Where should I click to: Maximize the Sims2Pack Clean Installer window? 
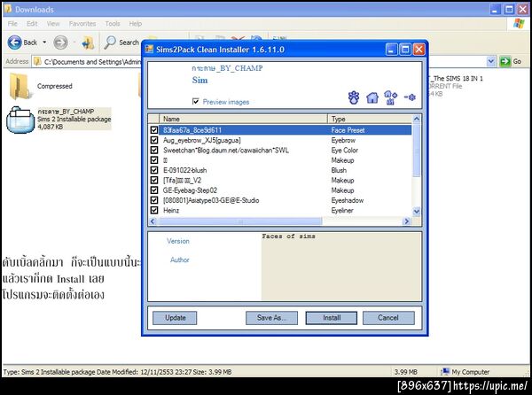405,50
